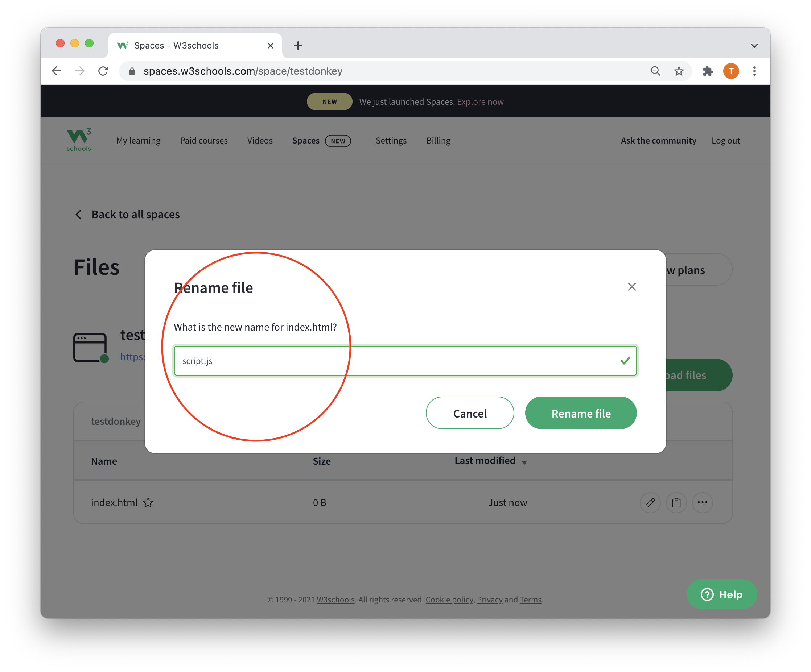Click the pencil edit icon for index.html
Screen dimensions: 811x672
[649, 502]
